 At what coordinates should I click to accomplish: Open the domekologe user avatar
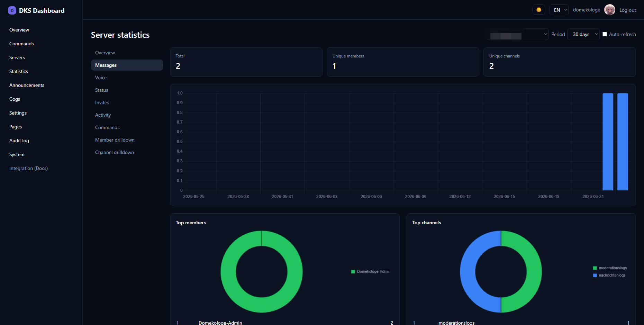coord(610,10)
